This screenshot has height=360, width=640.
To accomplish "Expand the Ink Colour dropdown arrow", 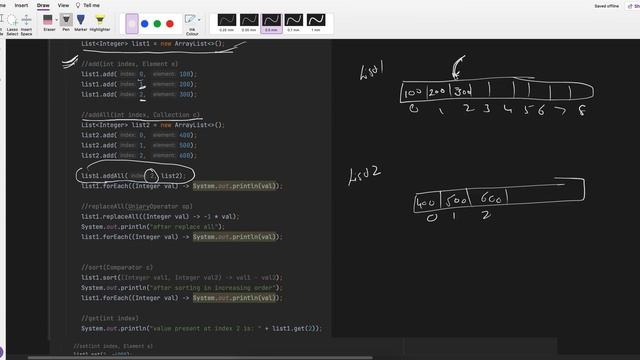I will (199, 20).
